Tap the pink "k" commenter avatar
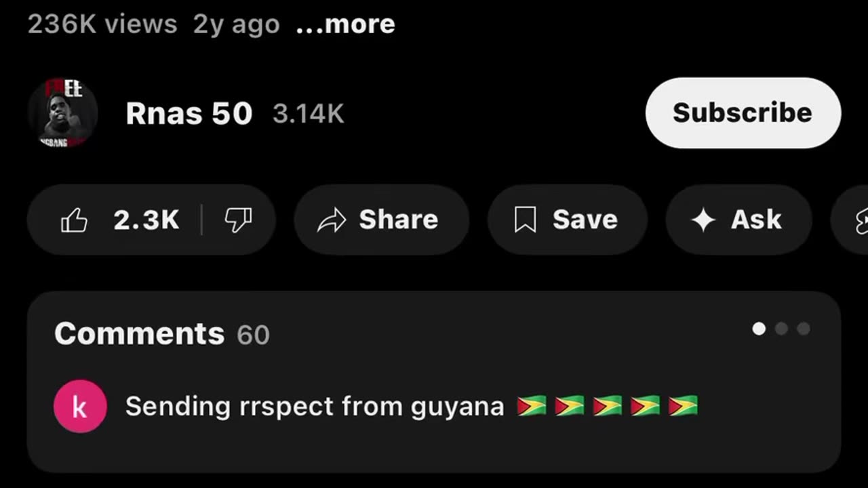Image resolution: width=868 pixels, height=488 pixels. tap(80, 407)
